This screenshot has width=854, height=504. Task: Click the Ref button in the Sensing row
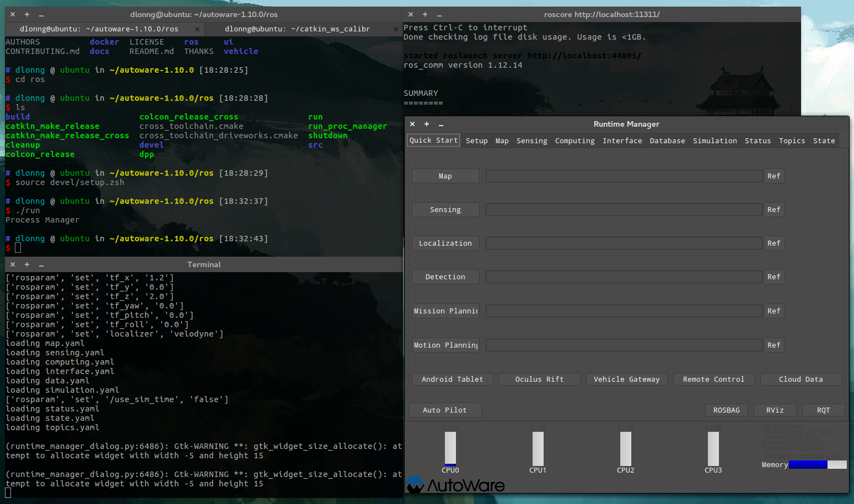click(774, 210)
